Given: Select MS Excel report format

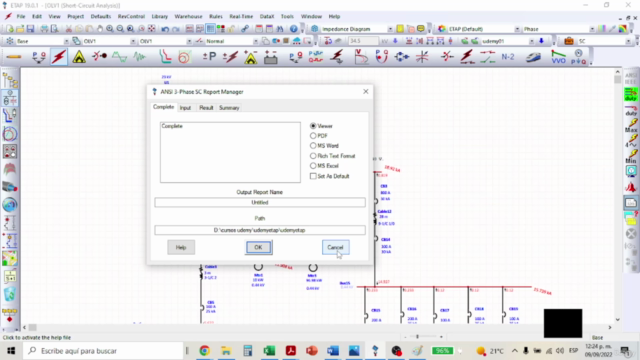Looking at the screenshot, I should point(313,166).
